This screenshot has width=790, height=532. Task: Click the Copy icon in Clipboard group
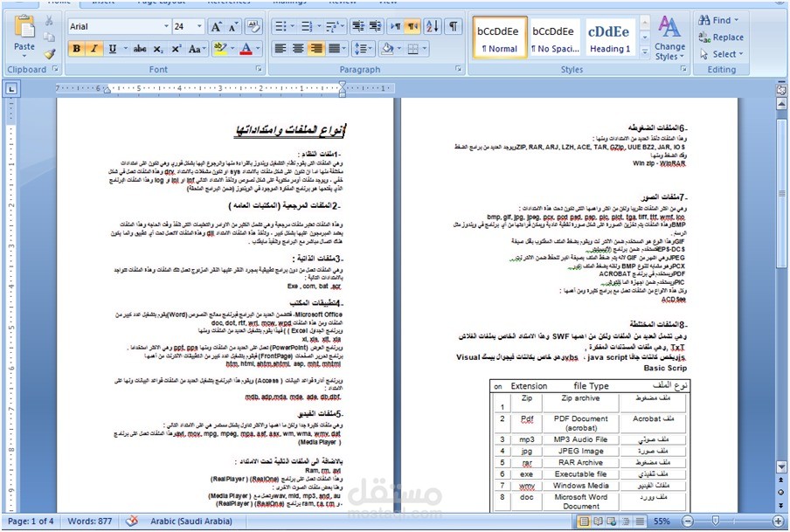tap(49, 37)
